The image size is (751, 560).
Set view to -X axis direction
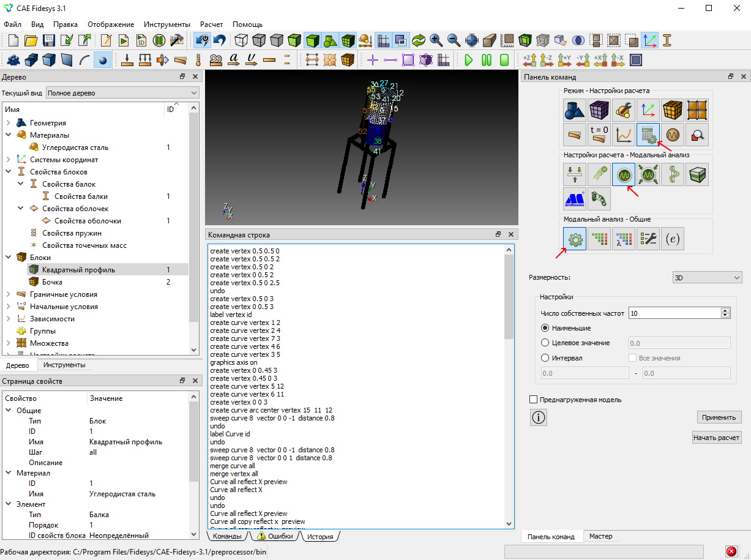click(618, 60)
